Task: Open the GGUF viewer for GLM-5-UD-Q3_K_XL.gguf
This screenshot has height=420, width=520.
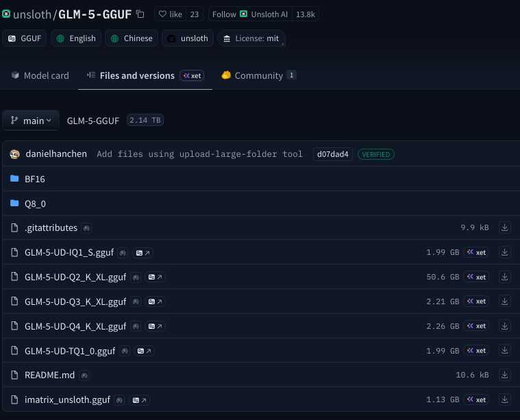Action: click(x=156, y=301)
